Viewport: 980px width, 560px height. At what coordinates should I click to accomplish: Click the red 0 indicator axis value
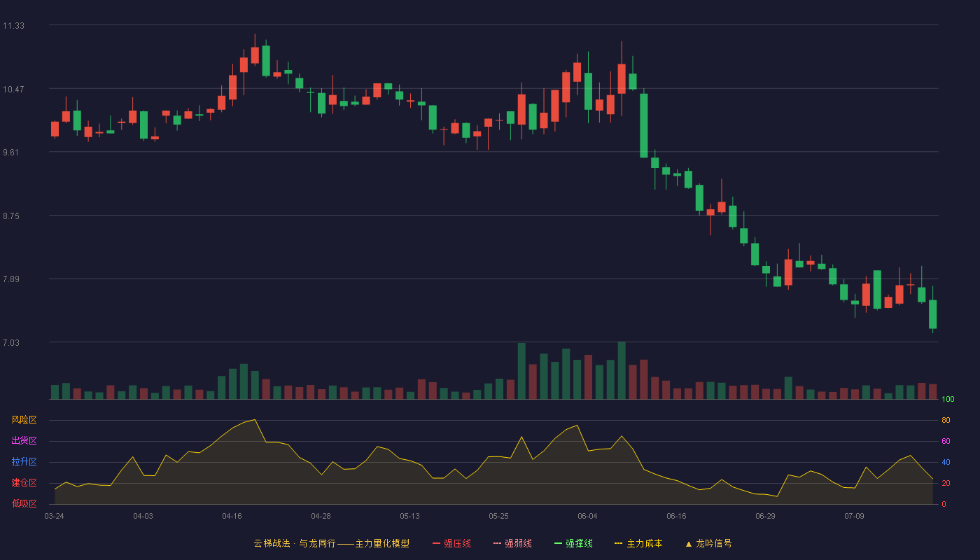[944, 504]
